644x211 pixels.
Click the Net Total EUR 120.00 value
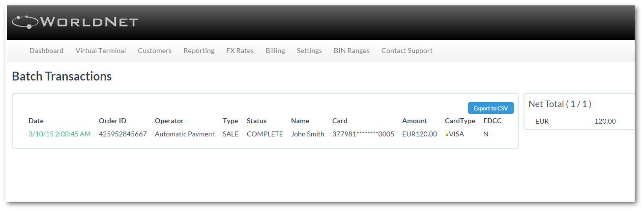point(605,121)
